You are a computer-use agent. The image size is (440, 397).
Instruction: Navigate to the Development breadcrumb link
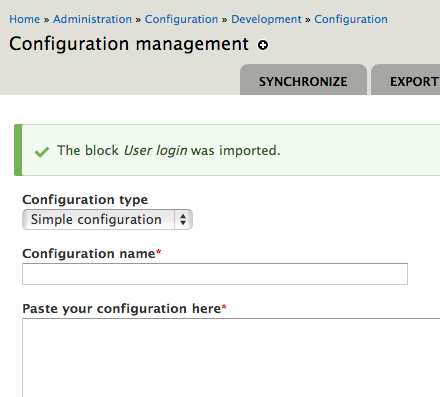tap(266, 19)
